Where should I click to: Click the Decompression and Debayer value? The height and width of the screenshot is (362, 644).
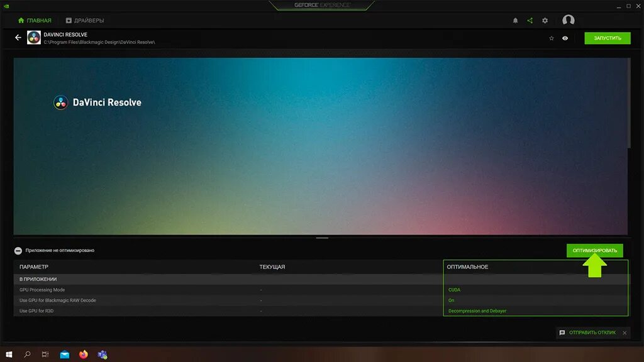(477, 310)
